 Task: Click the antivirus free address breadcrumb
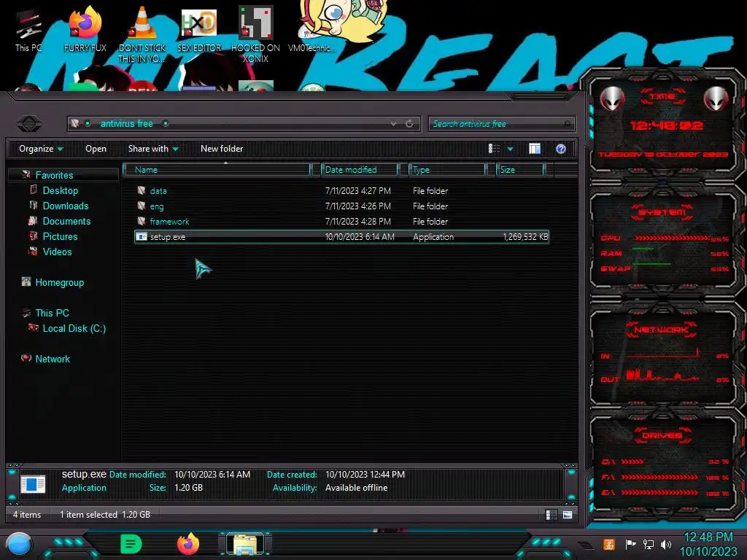click(x=127, y=124)
